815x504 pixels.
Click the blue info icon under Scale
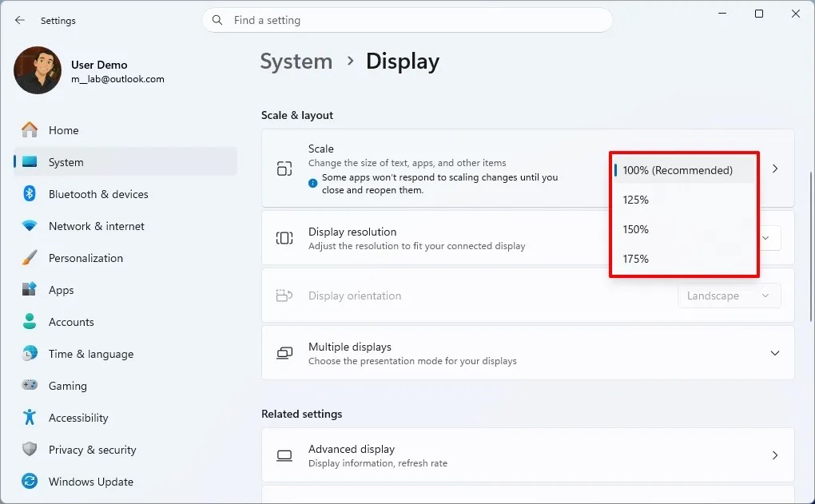point(313,184)
